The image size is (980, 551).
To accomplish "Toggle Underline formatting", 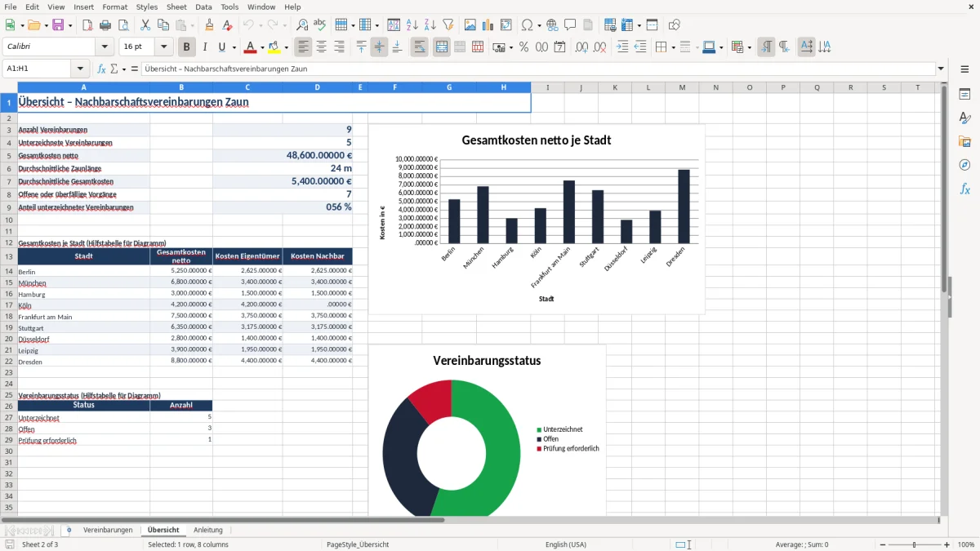I will pos(222,47).
